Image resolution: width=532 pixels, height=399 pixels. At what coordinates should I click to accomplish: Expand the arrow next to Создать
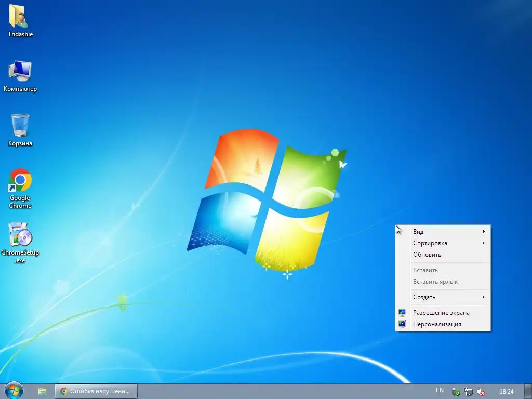[484, 297]
